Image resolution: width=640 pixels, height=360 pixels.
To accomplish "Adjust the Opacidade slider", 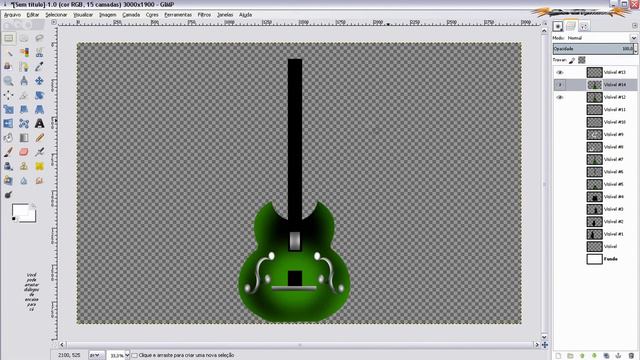I will [x=593, y=49].
